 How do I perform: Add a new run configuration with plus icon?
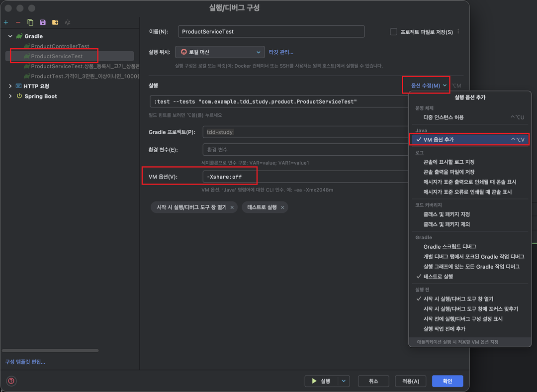click(x=6, y=22)
